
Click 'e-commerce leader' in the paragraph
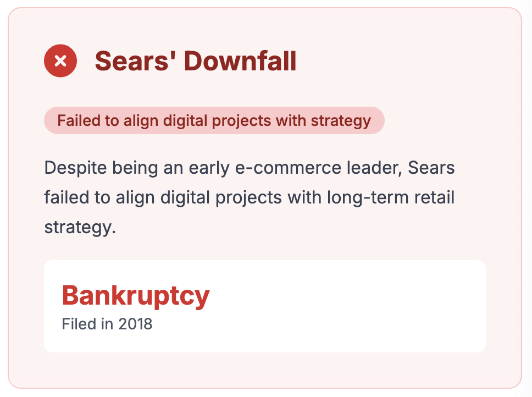click(318, 168)
